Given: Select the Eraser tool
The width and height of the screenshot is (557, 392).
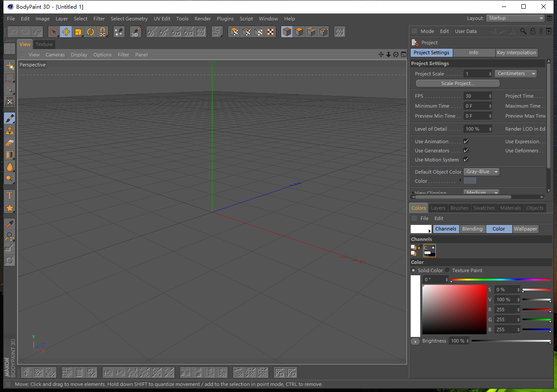Looking at the screenshot, I should (x=10, y=143).
